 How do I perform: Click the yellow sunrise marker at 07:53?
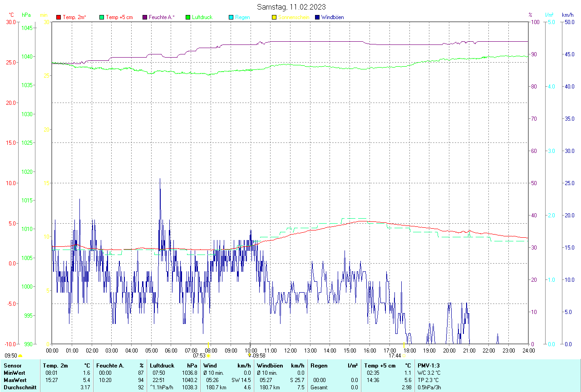pos(208,356)
